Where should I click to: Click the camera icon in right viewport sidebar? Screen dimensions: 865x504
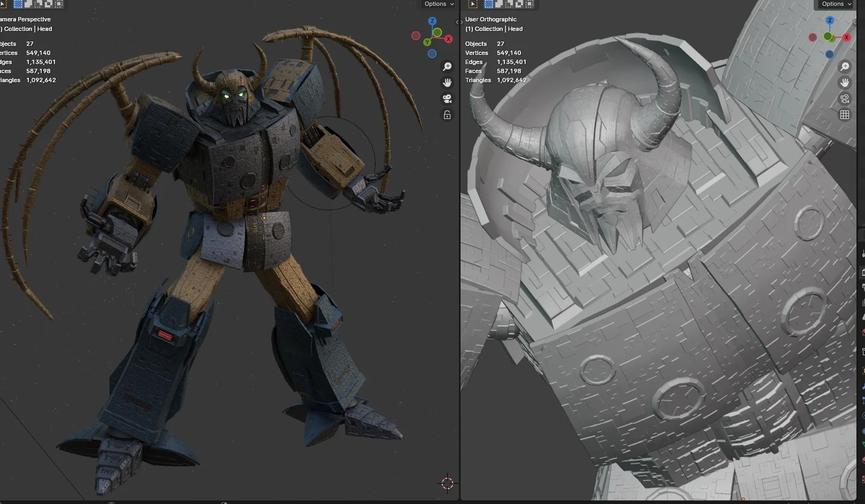point(844,98)
